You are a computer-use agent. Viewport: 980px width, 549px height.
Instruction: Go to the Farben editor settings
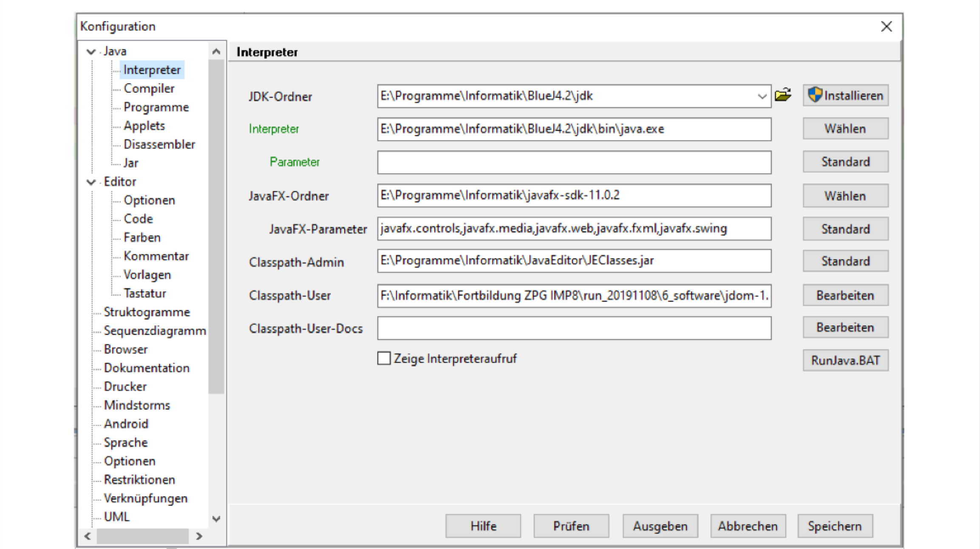click(142, 238)
